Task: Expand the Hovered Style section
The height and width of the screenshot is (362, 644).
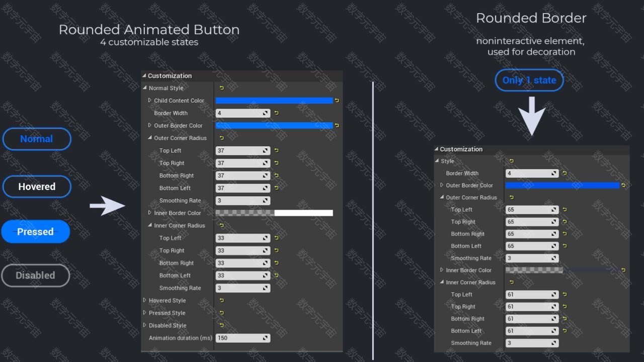Action: point(145,301)
